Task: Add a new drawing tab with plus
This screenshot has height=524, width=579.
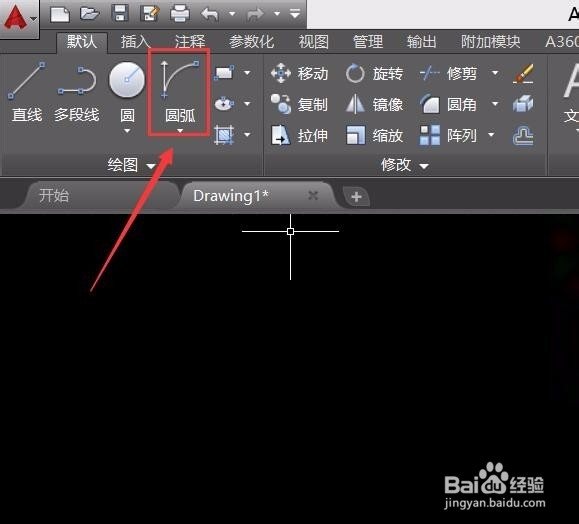Action: point(356,197)
